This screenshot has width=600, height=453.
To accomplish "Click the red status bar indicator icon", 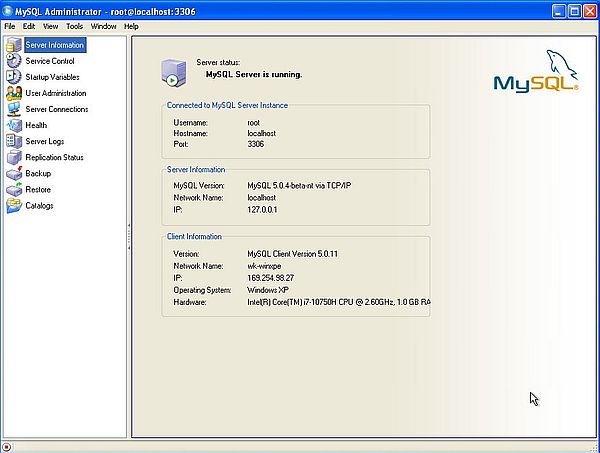I will [7, 446].
